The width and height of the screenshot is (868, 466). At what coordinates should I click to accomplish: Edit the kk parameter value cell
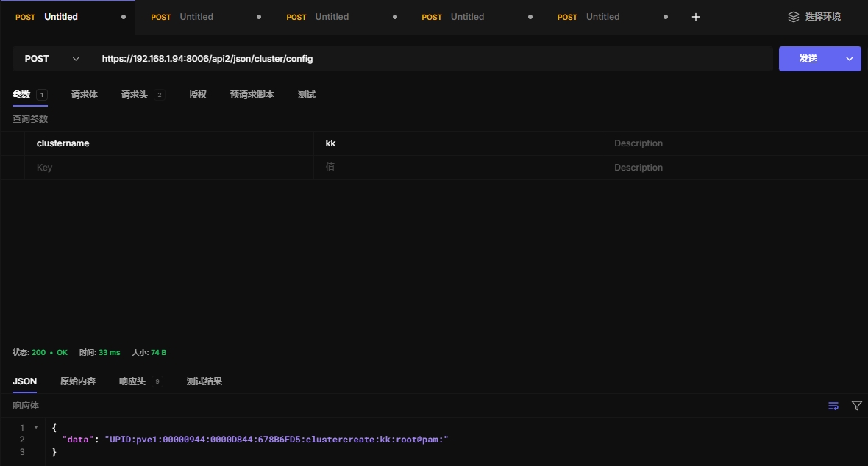coord(458,143)
